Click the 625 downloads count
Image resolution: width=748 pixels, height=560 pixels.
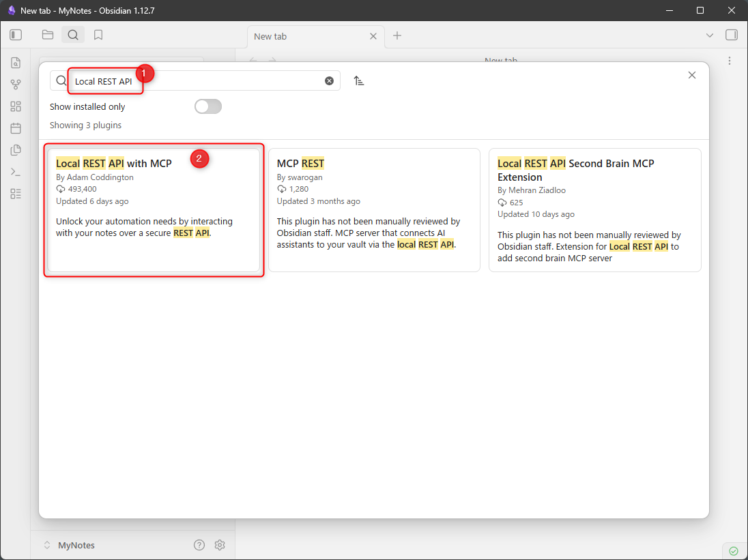[x=510, y=203]
